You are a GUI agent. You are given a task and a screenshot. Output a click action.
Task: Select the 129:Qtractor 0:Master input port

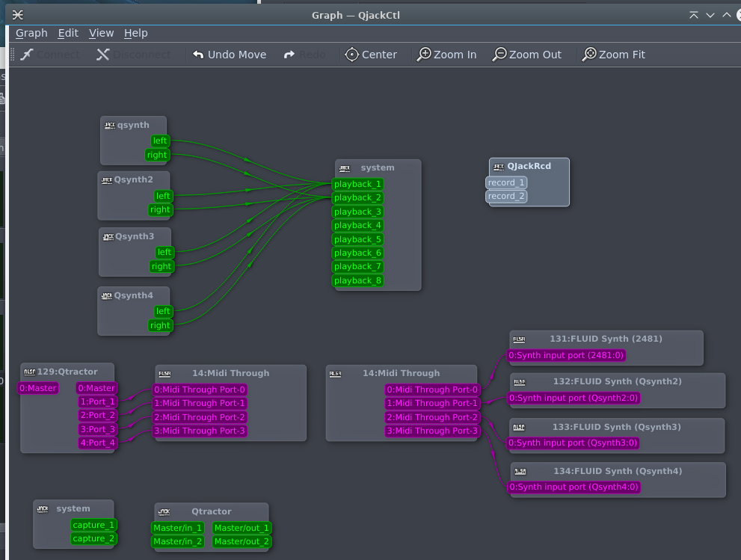point(38,389)
